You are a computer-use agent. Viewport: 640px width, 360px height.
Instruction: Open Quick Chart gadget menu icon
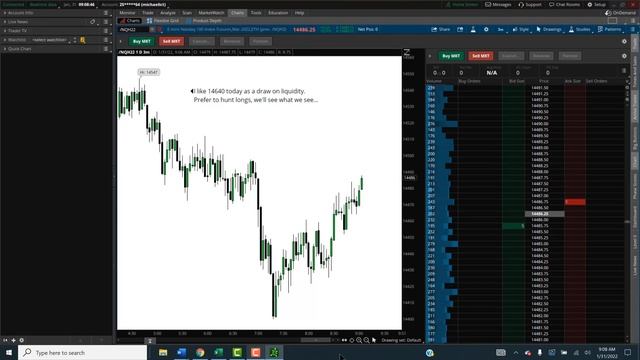[x=106, y=49]
